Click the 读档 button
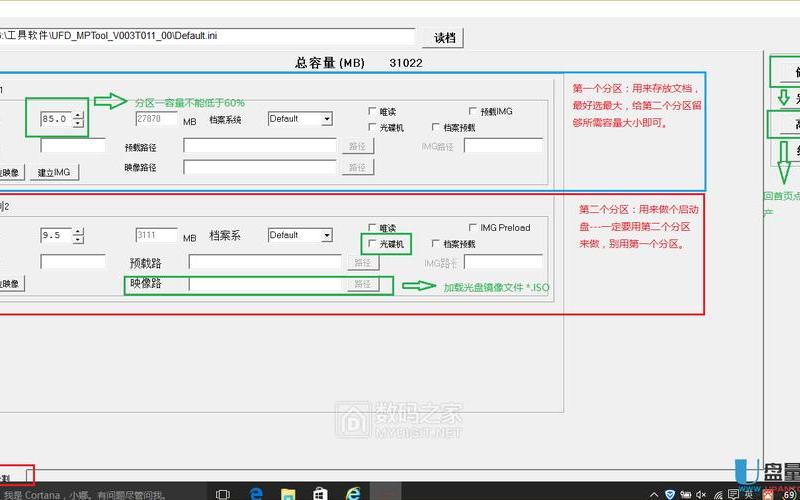800x500 pixels. 443,38
